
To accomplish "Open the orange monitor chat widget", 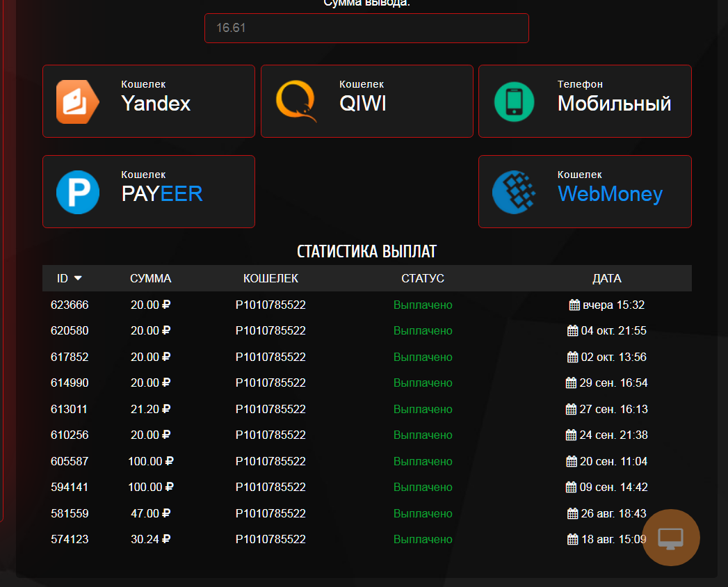I will click(x=671, y=538).
